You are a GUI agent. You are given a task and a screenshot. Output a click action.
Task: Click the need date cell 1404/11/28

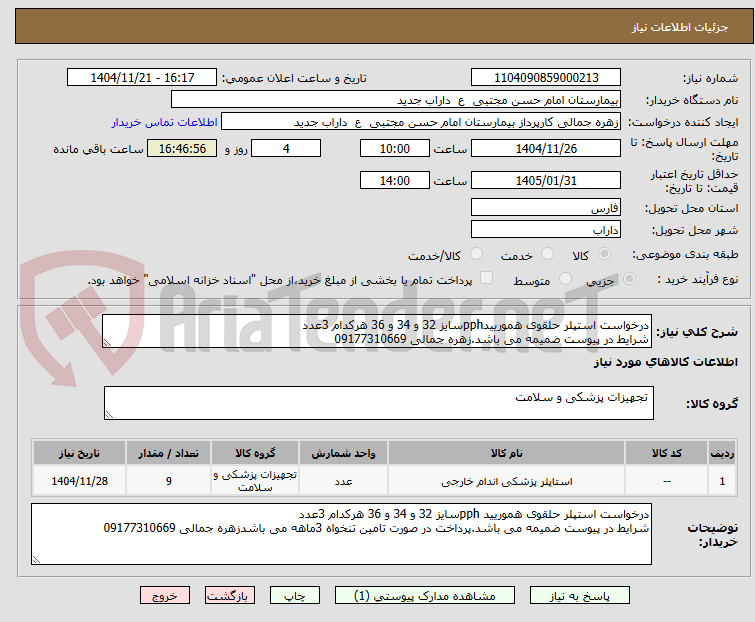click(79, 481)
